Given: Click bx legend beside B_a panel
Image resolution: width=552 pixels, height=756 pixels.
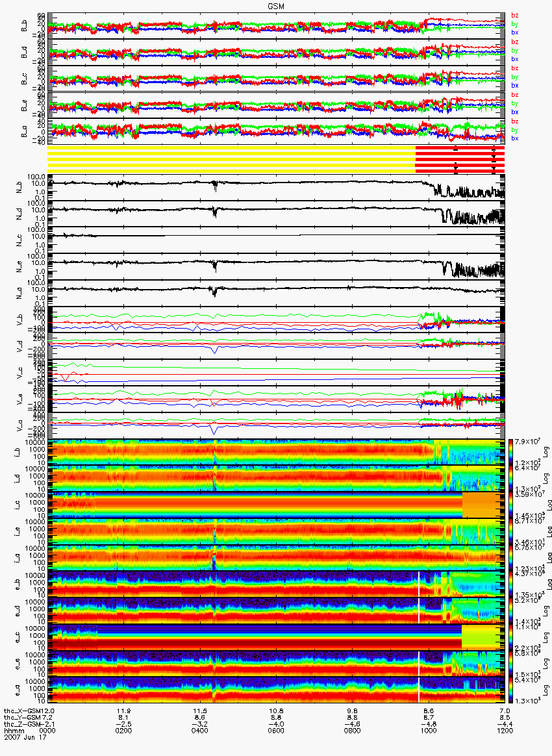Looking at the screenshot, I should (514, 139).
